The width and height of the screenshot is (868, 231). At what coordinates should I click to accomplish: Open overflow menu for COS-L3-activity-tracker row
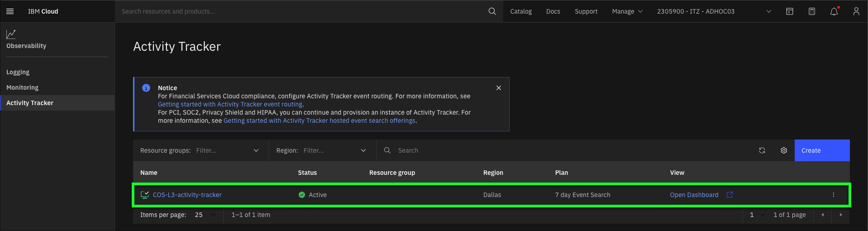coord(834,195)
